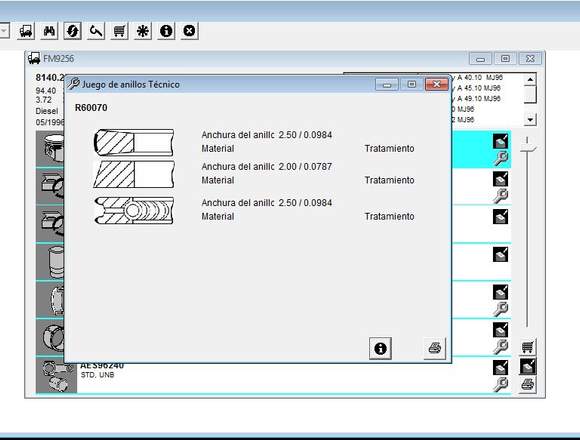Click the FM9256 window title icon
The width and height of the screenshot is (580, 440).
click(x=34, y=58)
